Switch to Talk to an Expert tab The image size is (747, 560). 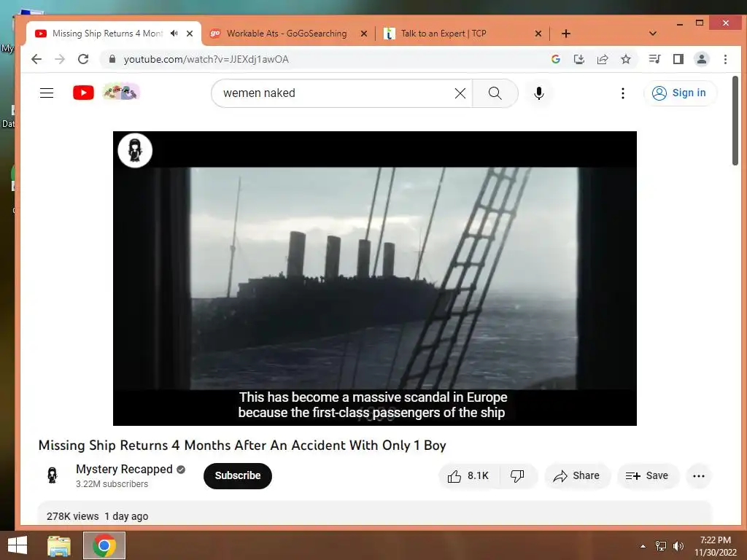(443, 34)
